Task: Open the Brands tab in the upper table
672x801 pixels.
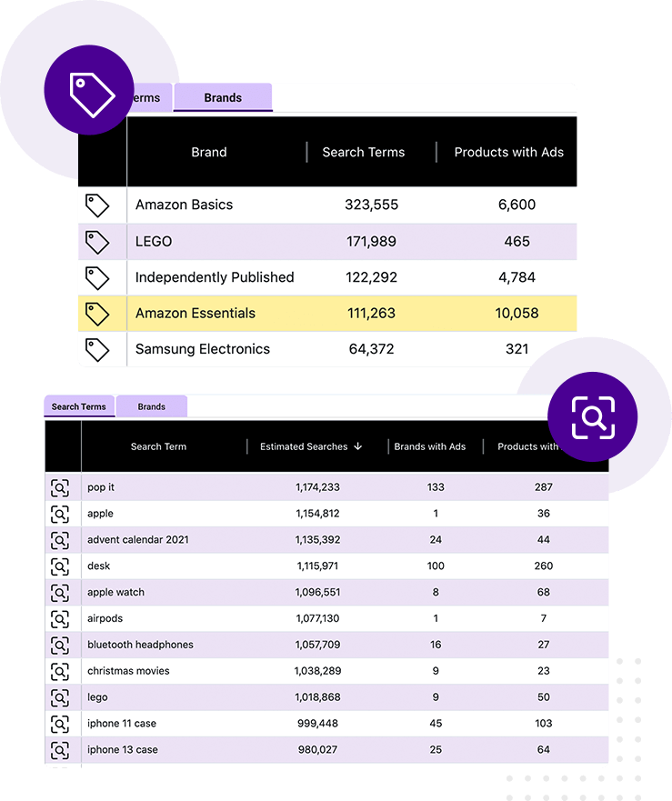Action: [x=223, y=97]
